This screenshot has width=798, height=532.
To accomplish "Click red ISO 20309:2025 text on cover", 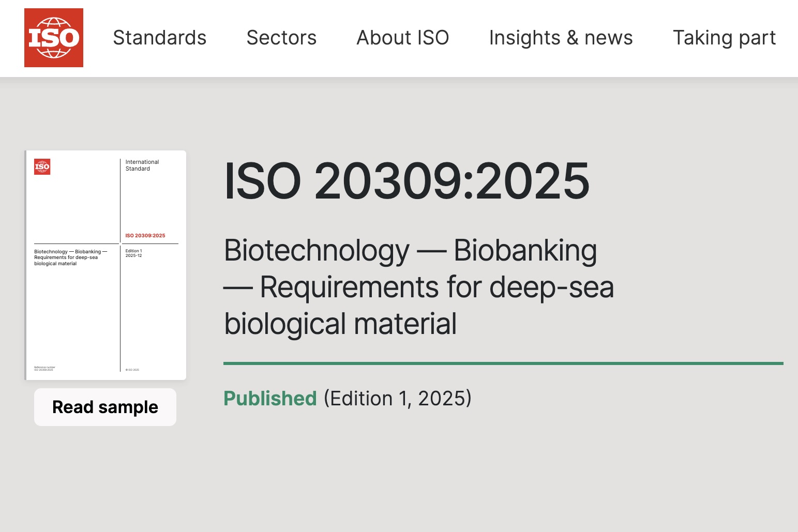I will [145, 236].
